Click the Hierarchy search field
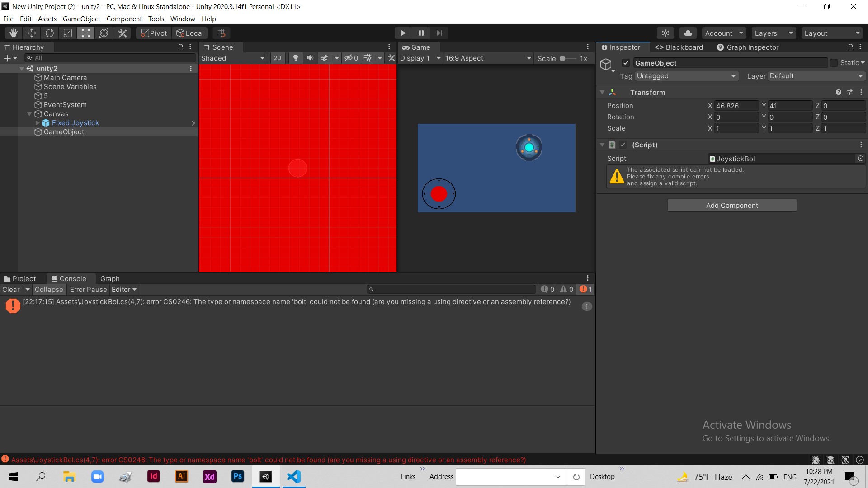Screen dimensions: 868x488 coord(111,58)
